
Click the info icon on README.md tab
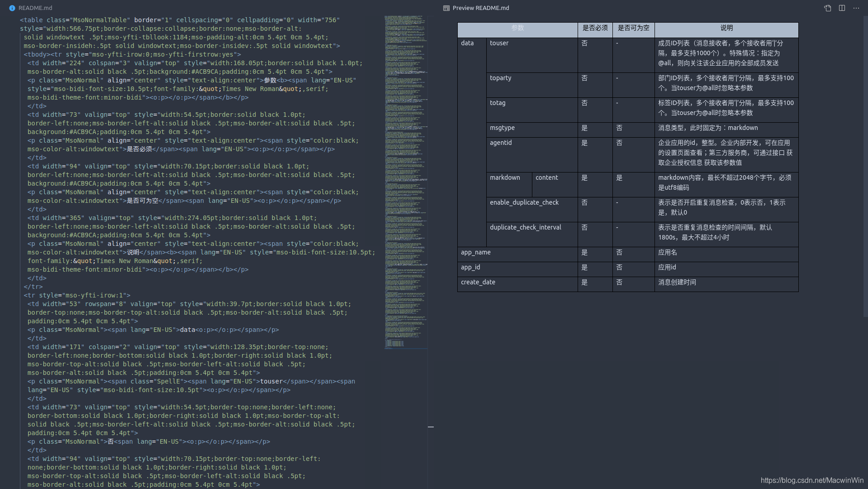pyautogui.click(x=12, y=8)
